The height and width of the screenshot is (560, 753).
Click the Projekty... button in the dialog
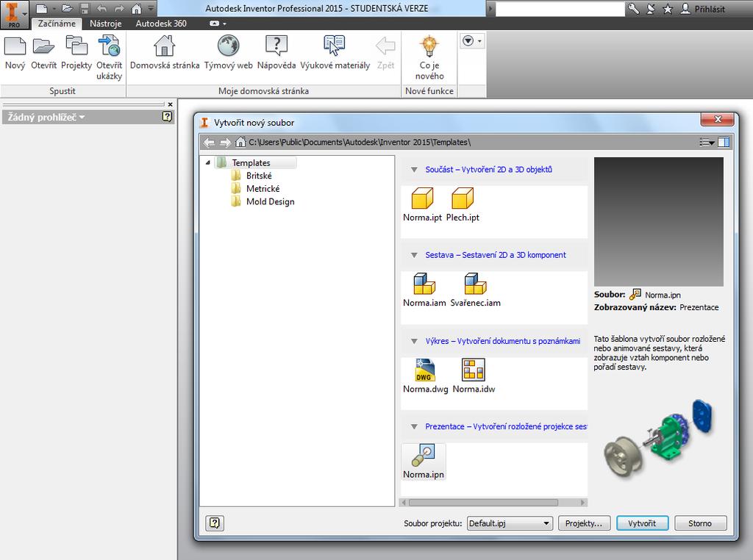583,523
